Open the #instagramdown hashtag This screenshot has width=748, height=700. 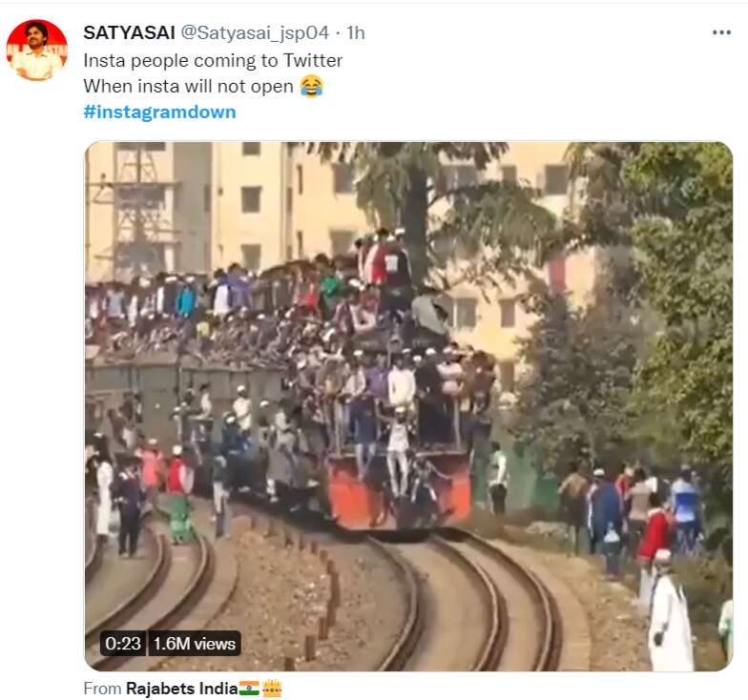tap(160, 113)
